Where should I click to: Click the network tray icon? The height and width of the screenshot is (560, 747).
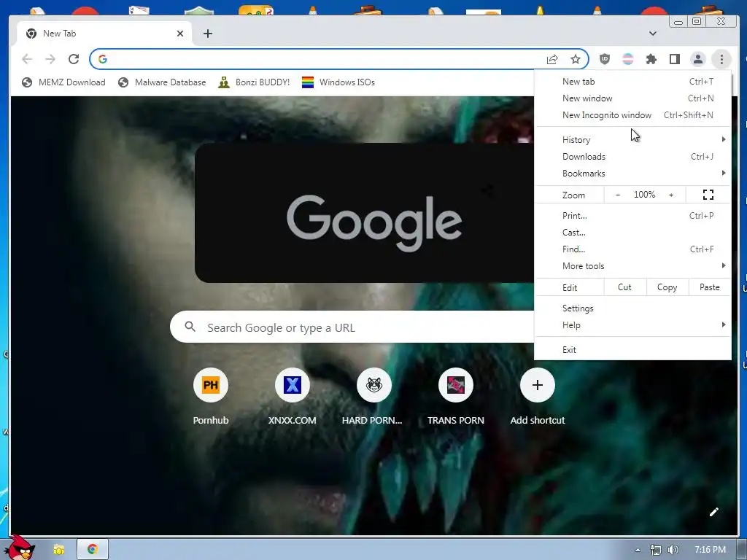656,550
